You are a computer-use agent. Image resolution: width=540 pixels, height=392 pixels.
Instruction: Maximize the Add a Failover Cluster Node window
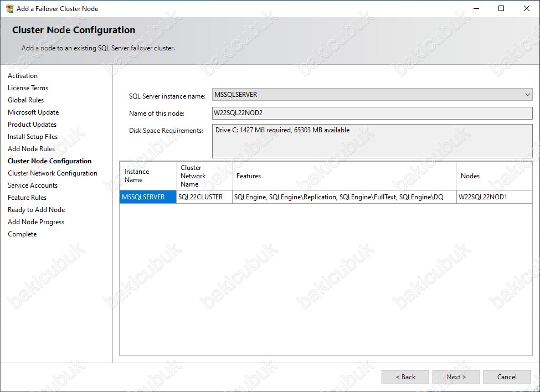click(501, 9)
